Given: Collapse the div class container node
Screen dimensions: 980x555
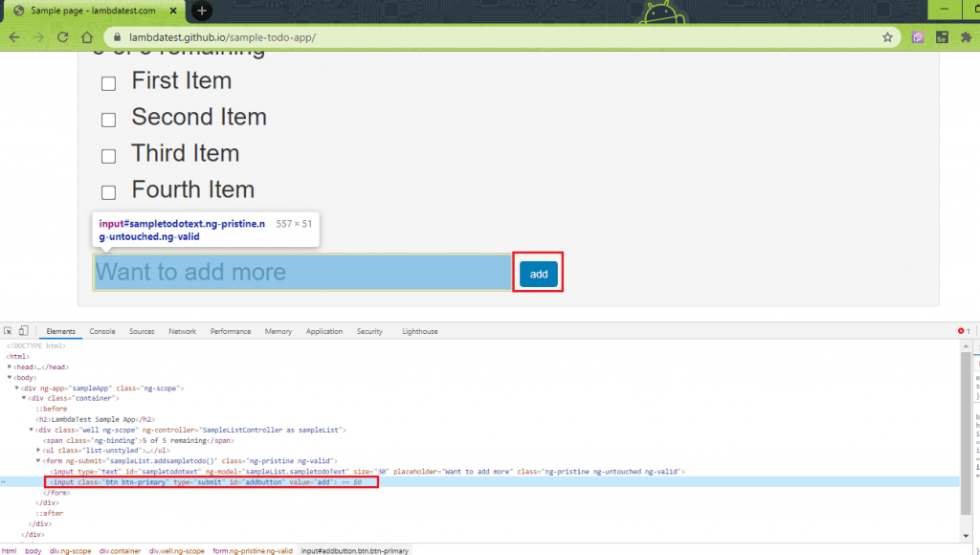Looking at the screenshot, I should [24, 398].
